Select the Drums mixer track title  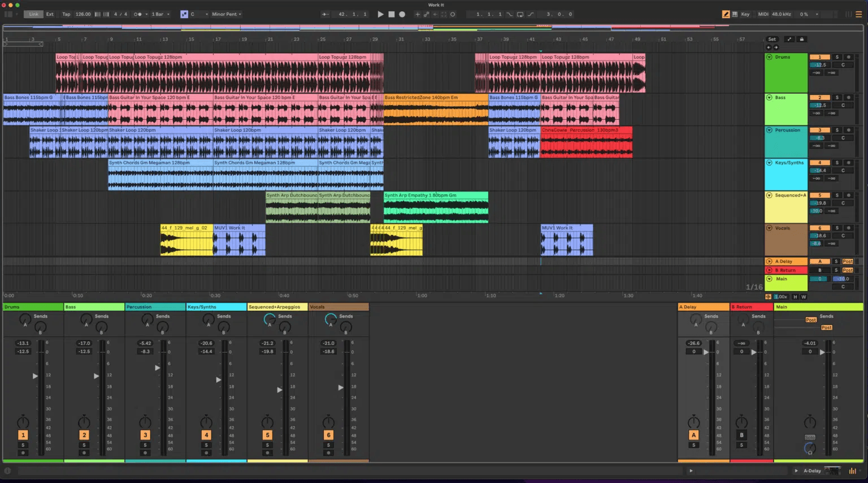(x=33, y=307)
